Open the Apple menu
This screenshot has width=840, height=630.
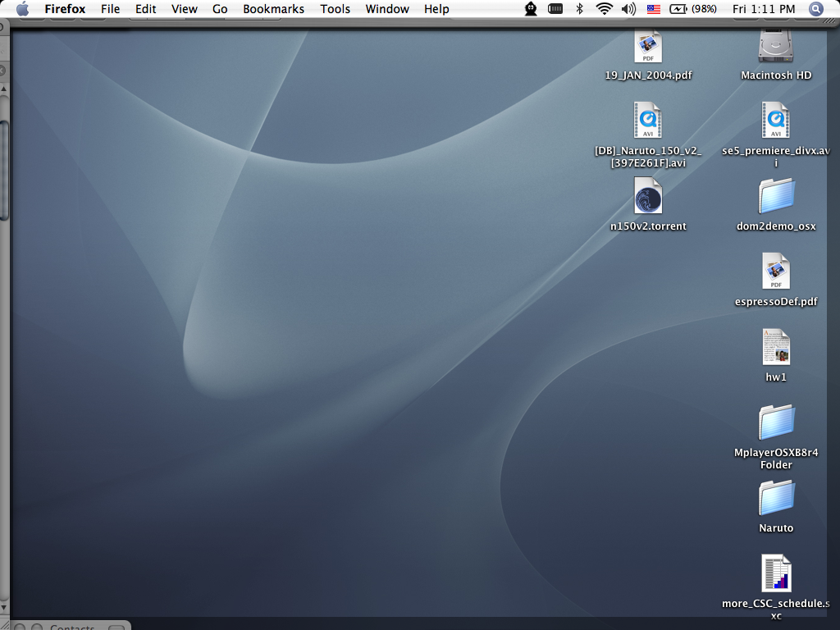click(x=22, y=9)
